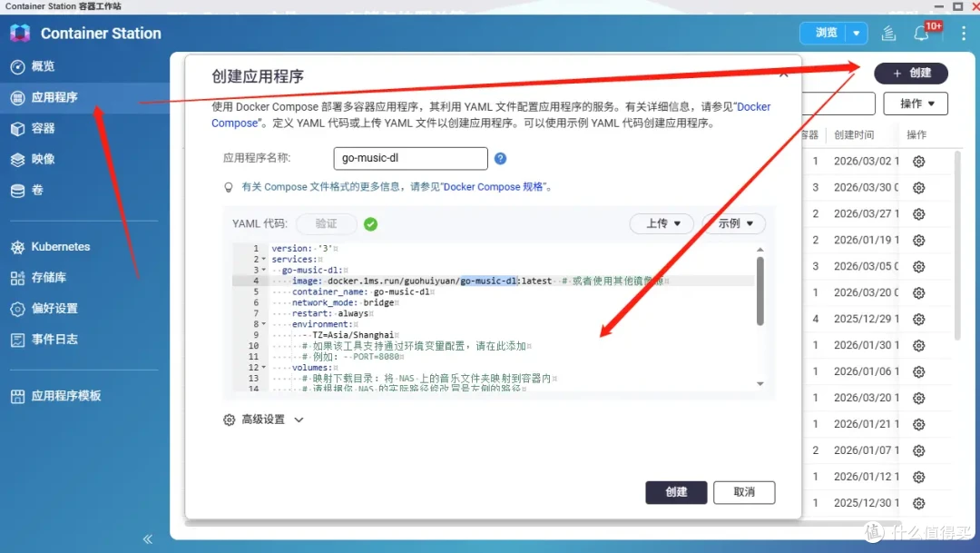The width and height of the screenshot is (980, 553).
Task: Collapse volumes fold at line 12
Action: [x=264, y=367]
